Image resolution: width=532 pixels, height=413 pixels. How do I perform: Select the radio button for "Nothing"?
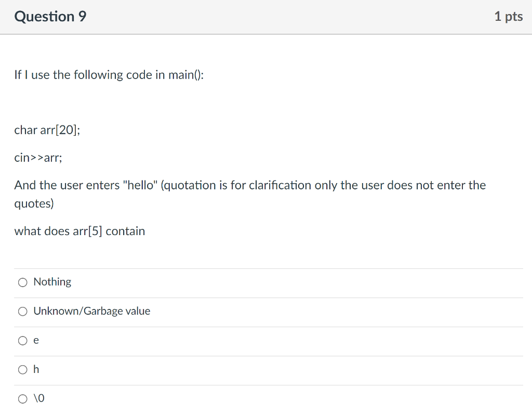pos(23,282)
